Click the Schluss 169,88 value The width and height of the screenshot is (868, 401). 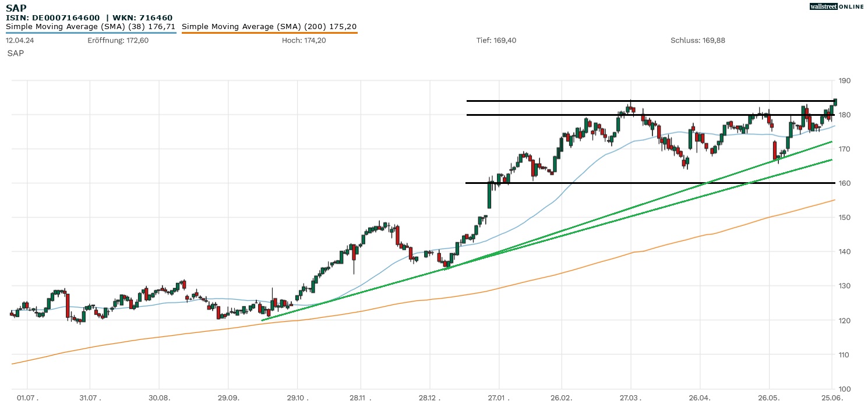697,40
